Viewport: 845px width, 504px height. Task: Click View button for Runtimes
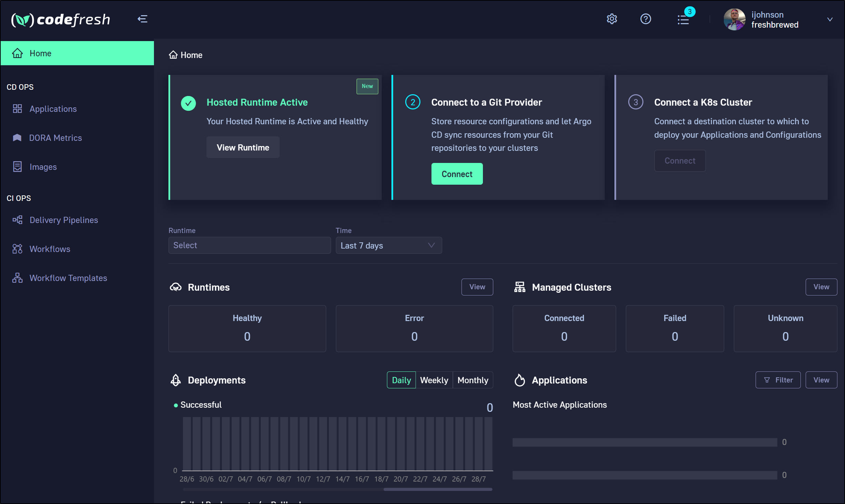coord(477,287)
